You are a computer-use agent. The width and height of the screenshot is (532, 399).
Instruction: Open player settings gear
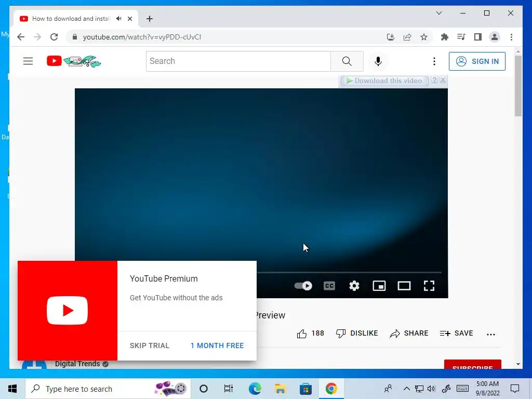[x=354, y=286]
